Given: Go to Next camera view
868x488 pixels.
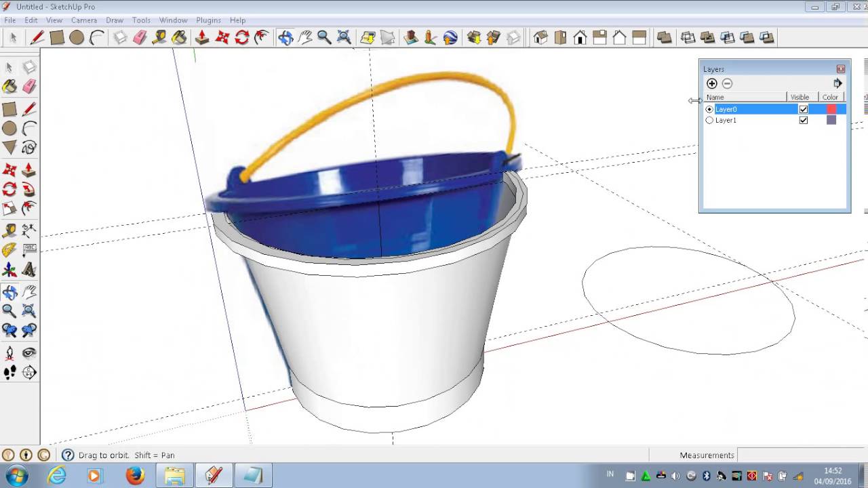Looking at the screenshot, I should coord(29,331).
